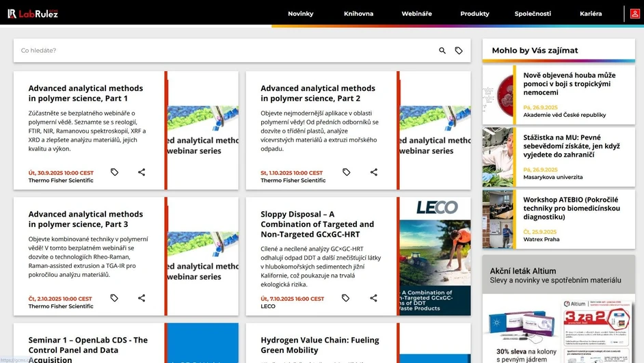Click the 'Co hledáte?' search field
The height and width of the screenshot is (363, 644).
[x=226, y=51]
